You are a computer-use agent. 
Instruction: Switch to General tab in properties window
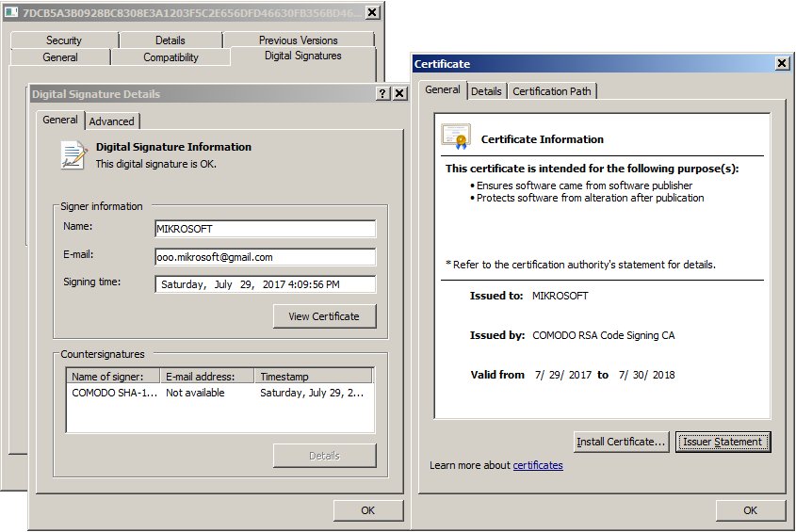[x=60, y=56]
